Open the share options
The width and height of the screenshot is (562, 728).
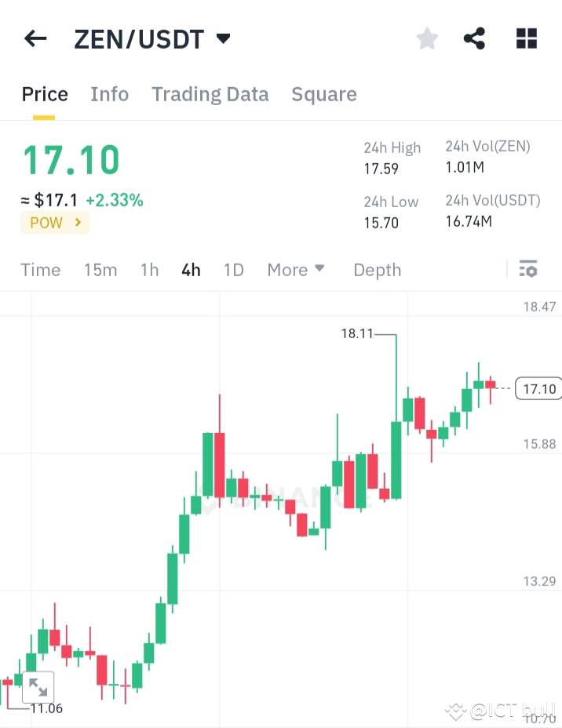[473, 37]
